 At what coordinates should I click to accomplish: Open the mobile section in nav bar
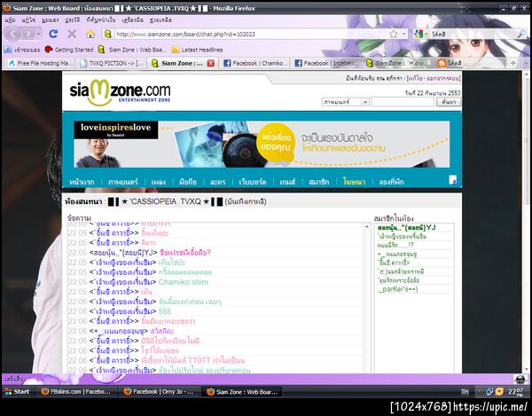(x=188, y=182)
